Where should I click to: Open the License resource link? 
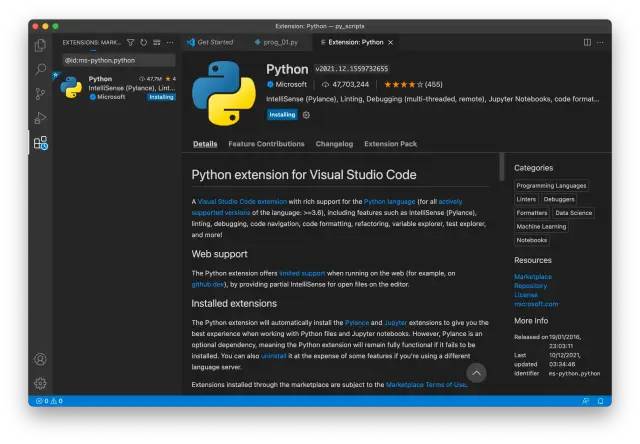tap(526, 295)
